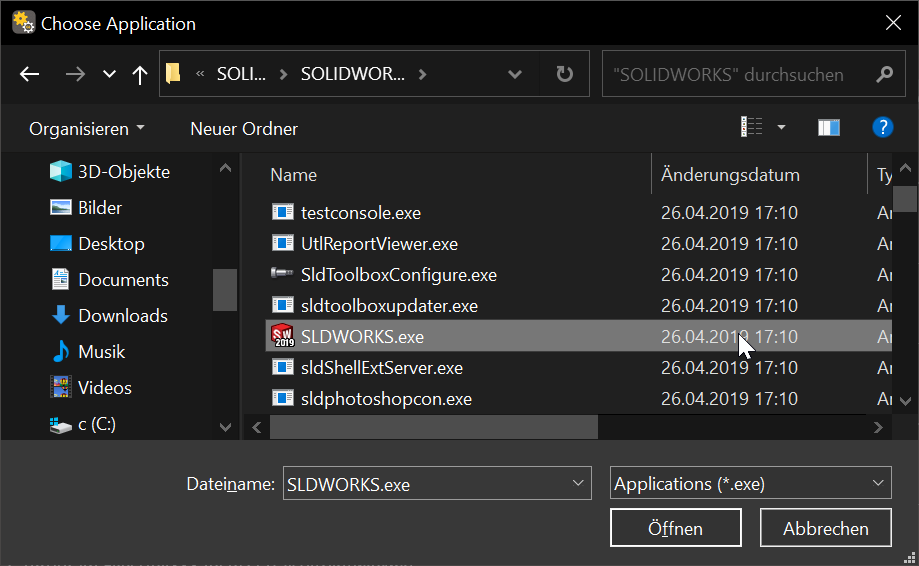Select sldphotoshopcon.exe file

tap(386, 399)
